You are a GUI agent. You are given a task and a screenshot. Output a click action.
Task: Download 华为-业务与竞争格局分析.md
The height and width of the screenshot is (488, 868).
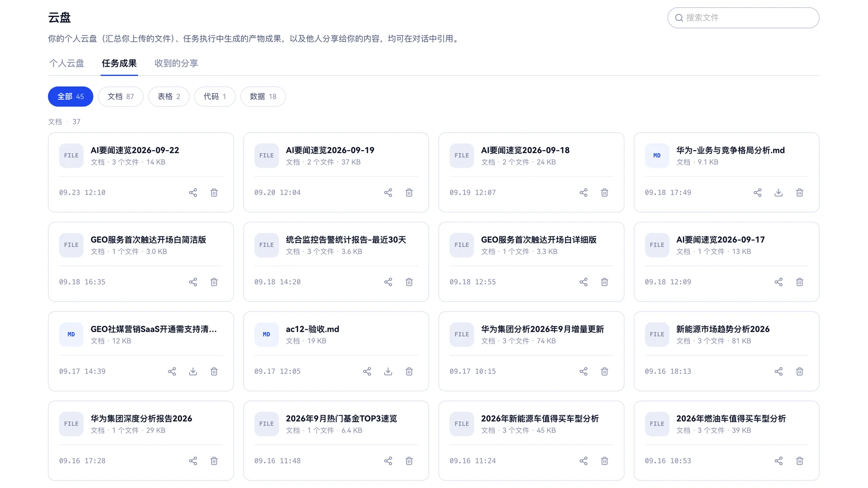[778, 193]
